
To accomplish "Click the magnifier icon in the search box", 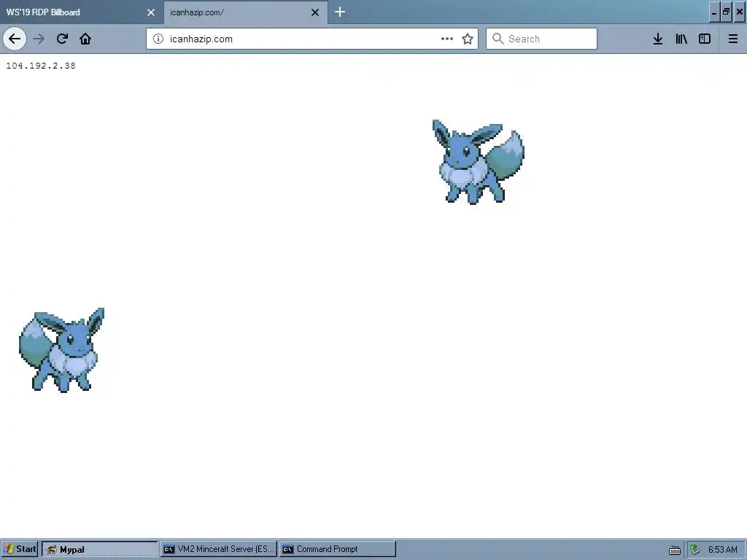I will coord(498,39).
